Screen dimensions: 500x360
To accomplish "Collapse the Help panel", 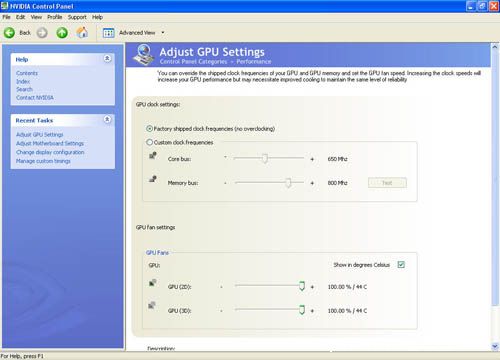I will coord(107,58).
